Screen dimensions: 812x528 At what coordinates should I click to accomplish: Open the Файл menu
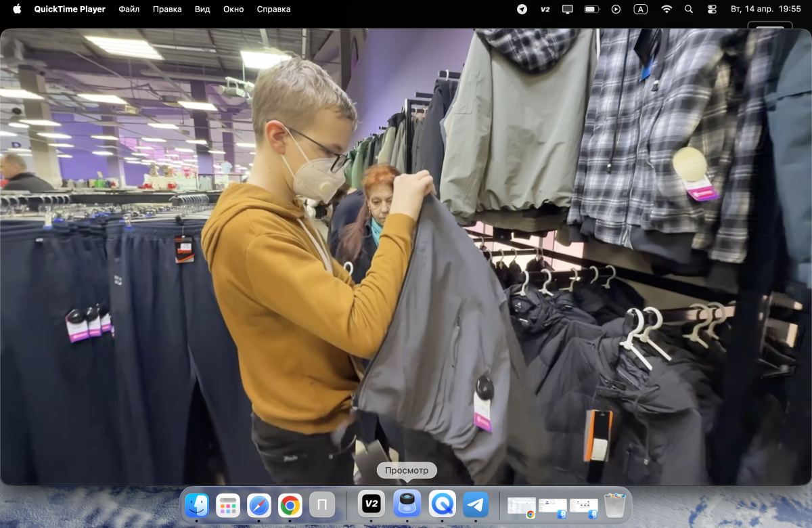pos(129,9)
